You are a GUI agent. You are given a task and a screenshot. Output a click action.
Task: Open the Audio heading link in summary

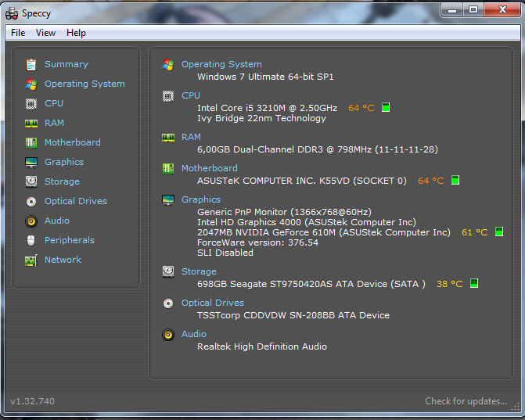click(193, 334)
